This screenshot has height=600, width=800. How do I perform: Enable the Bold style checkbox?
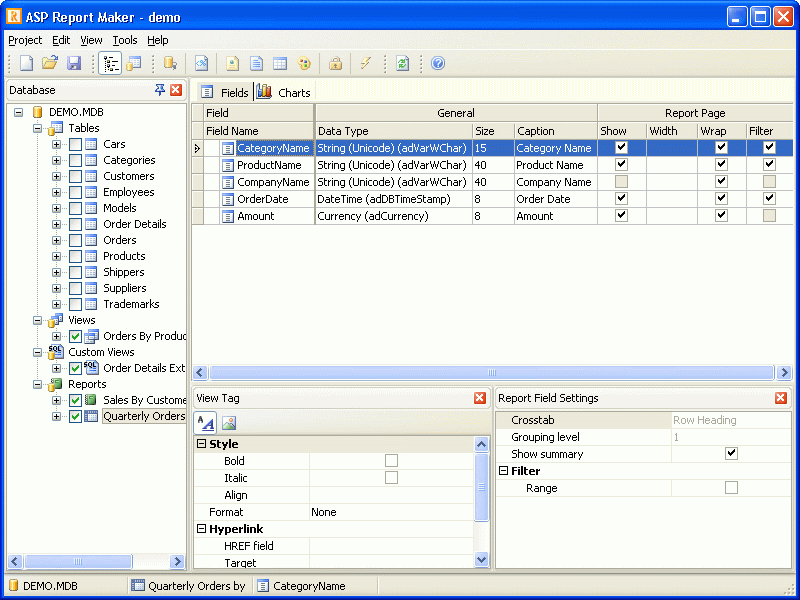[391, 461]
